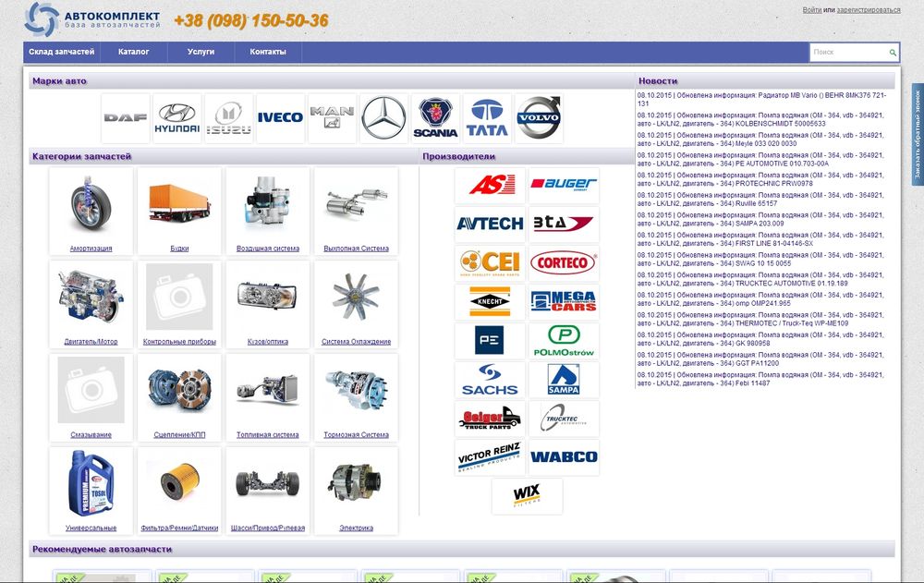Viewport: 924px width, 583px height.
Task: Open the Фильтра/Ремни/Датчики category link
Action: (x=179, y=528)
